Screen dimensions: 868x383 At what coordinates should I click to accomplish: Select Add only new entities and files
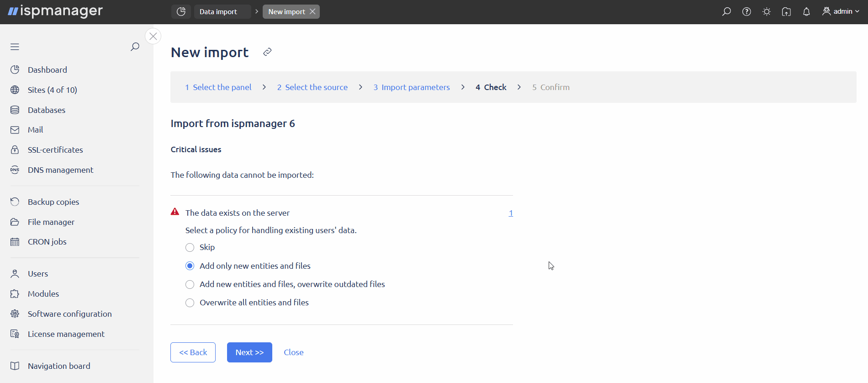point(190,266)
